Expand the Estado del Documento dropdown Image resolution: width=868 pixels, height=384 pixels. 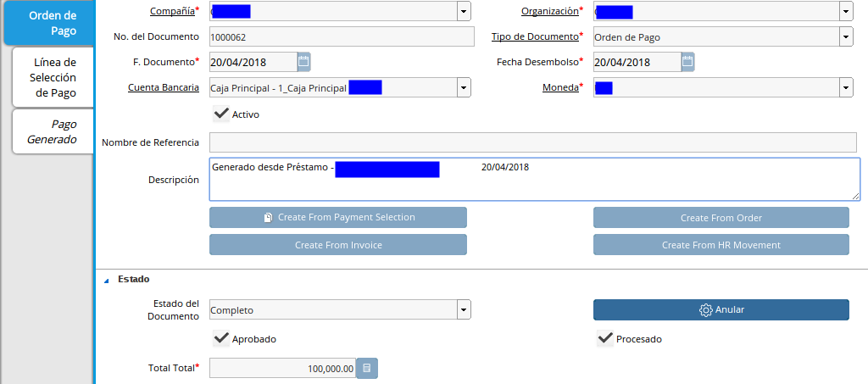[464, 310]
